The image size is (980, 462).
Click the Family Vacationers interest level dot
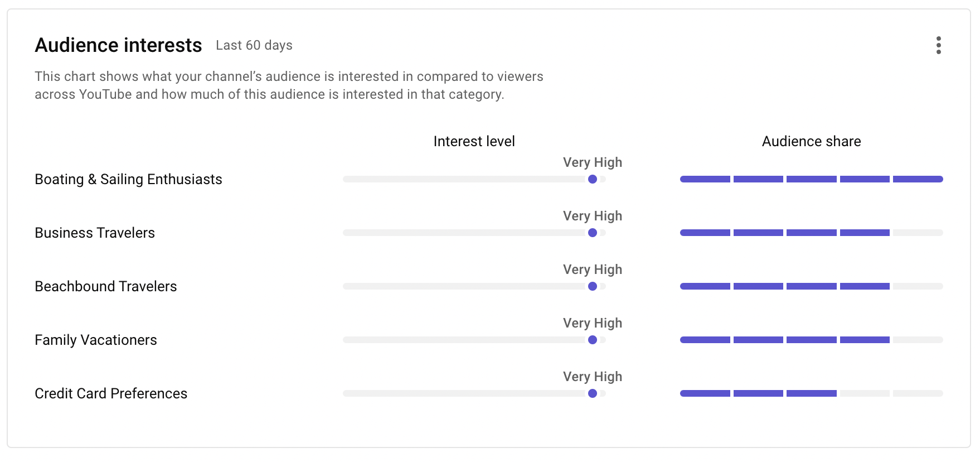pyautogui.click(x=593, y=340)
